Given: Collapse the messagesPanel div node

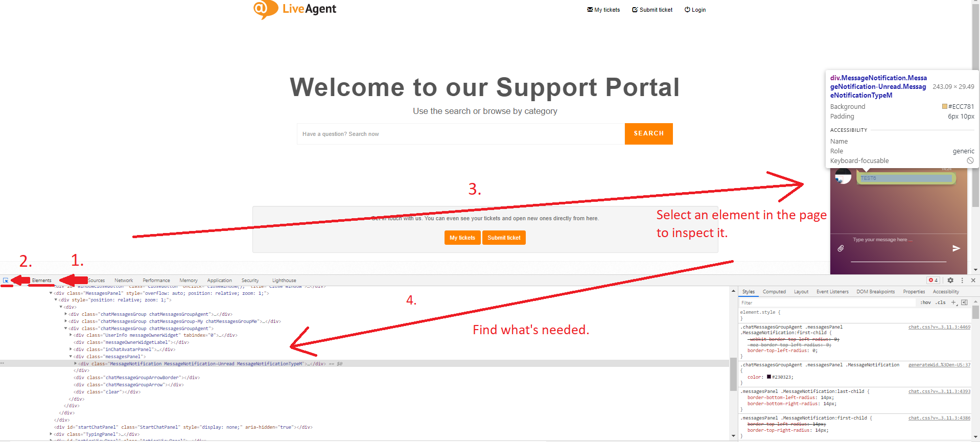Looking at the screenshot, I should point(71,357).
